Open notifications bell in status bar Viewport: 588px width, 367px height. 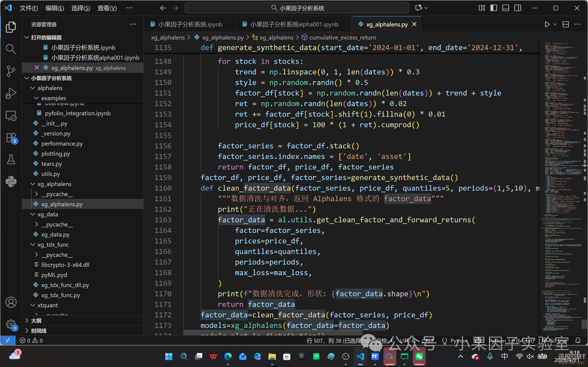578,340
